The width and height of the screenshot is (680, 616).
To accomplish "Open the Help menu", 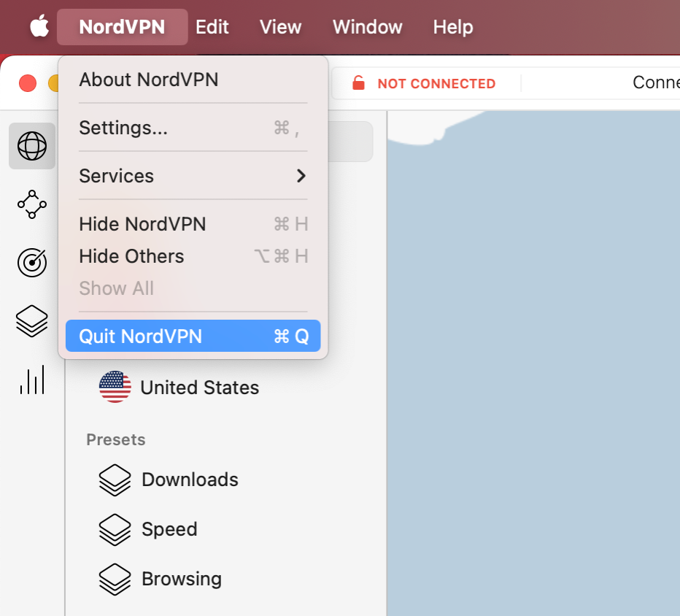I will [x=452, y=27].
